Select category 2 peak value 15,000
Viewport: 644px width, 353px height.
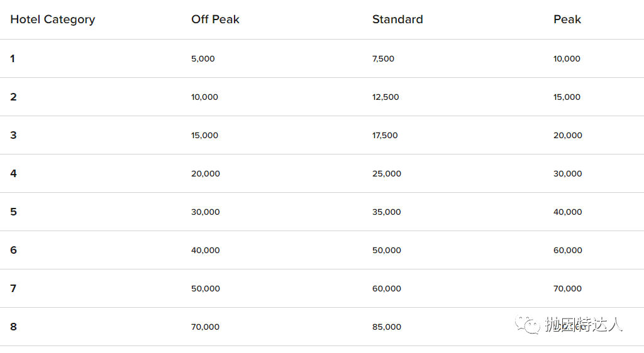[x=567, y=97]
